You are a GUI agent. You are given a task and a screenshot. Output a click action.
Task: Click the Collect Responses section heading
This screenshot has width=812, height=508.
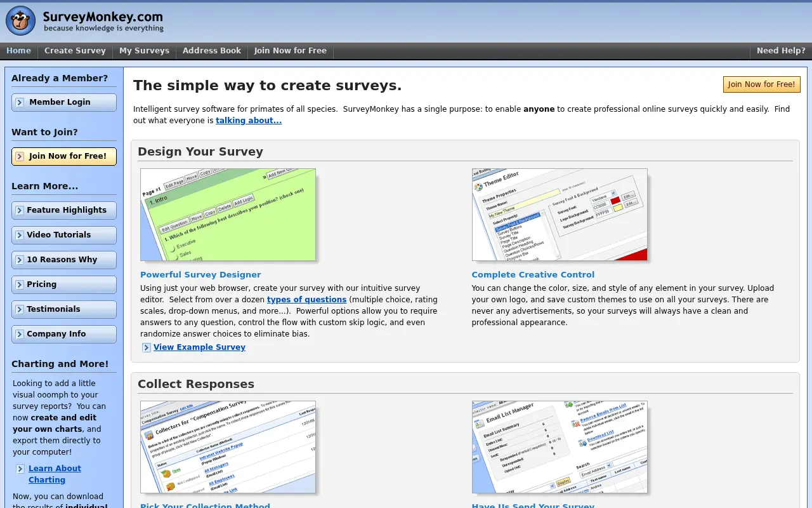pos(196,384)
